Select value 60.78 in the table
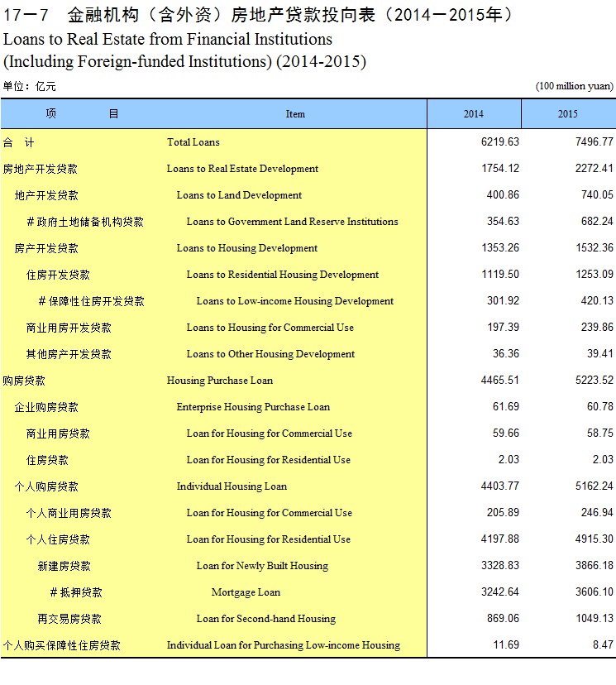This screenshot has height=685, width=616. 600,406
